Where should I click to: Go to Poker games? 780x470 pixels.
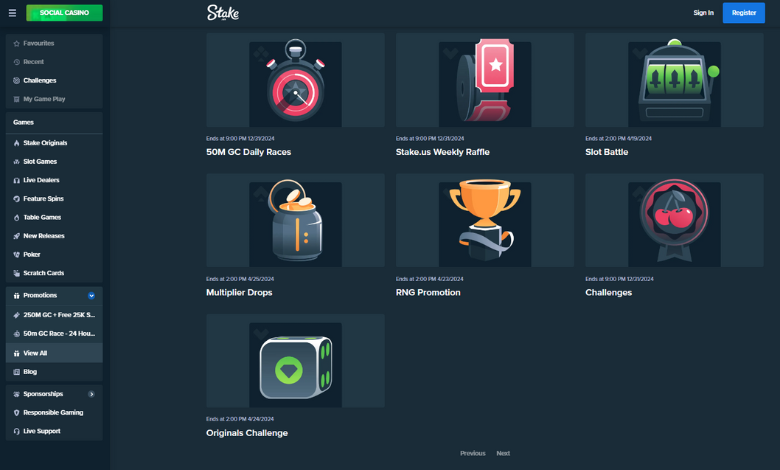tap(32, 254)
